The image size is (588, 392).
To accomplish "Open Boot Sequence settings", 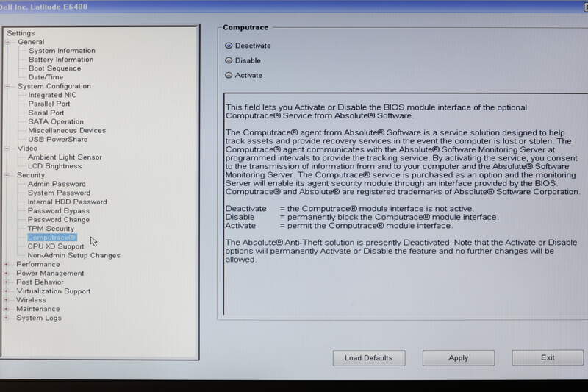I will pos(54,68).
